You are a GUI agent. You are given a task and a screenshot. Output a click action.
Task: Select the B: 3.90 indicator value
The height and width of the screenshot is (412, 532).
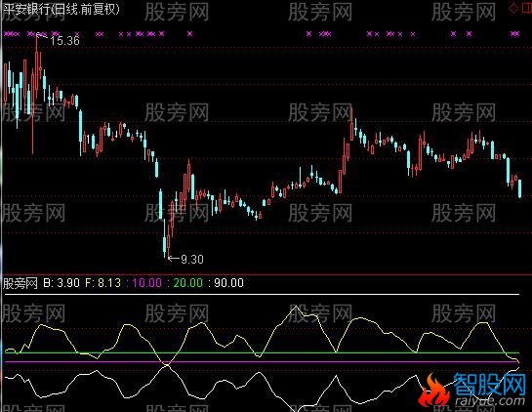click(x=61, y=283)
